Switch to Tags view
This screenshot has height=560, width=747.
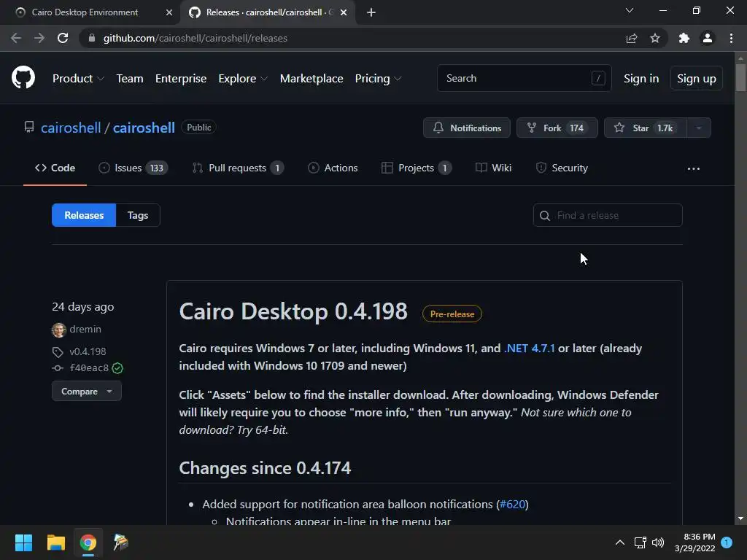pyautogui.click(x=138, y=215)
